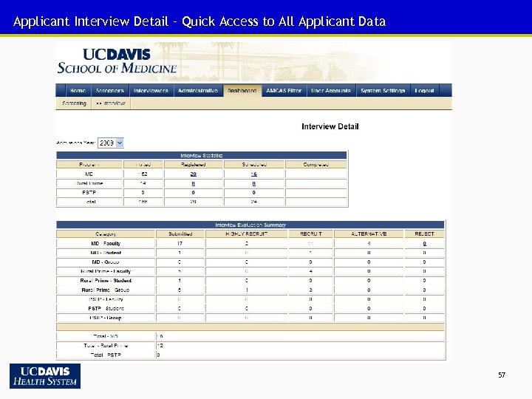Click the Total - Rural Prime value 12
Screen dimensions: 532x399
coord(160,345)
